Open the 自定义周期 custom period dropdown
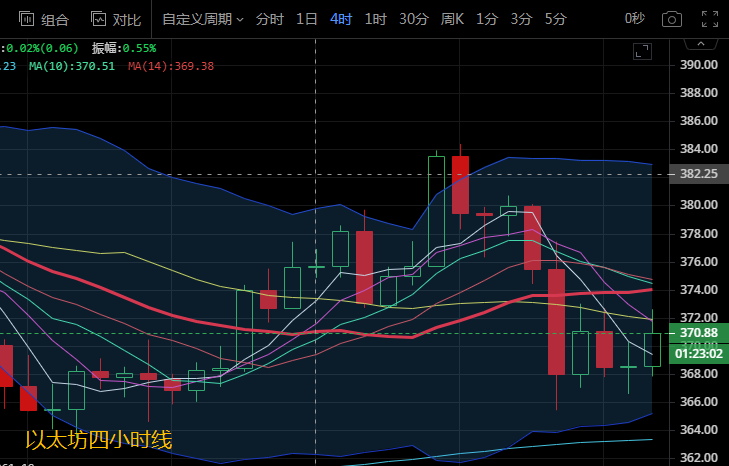Screen dimensions: 729x466 pyautogui.click(x=202, y=19)
